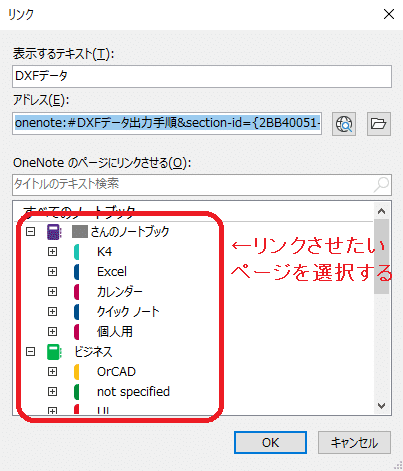The image size is (403, 471).
Task: Close the リンク dialog
Action: (389, 14)
